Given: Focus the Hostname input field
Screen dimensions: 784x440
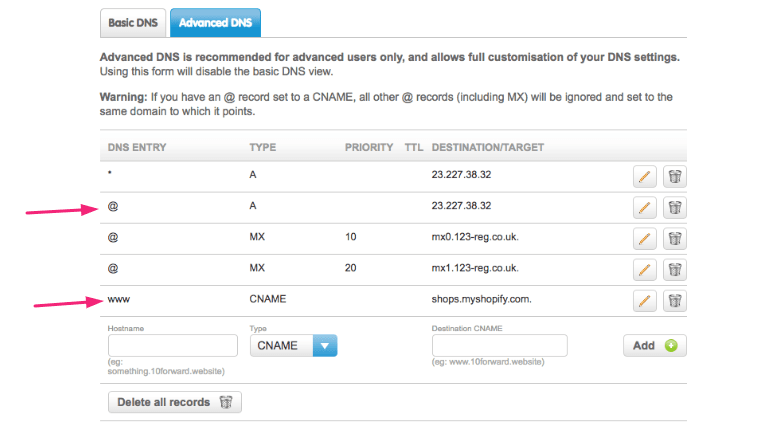Looking at the screenshot, I should pos(172,346).
